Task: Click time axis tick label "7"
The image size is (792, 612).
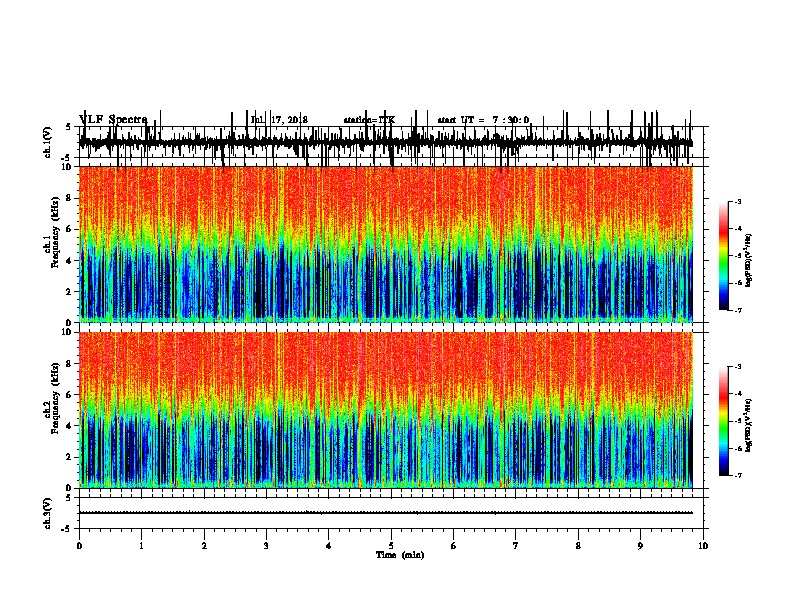Action: tap(516, 546)
